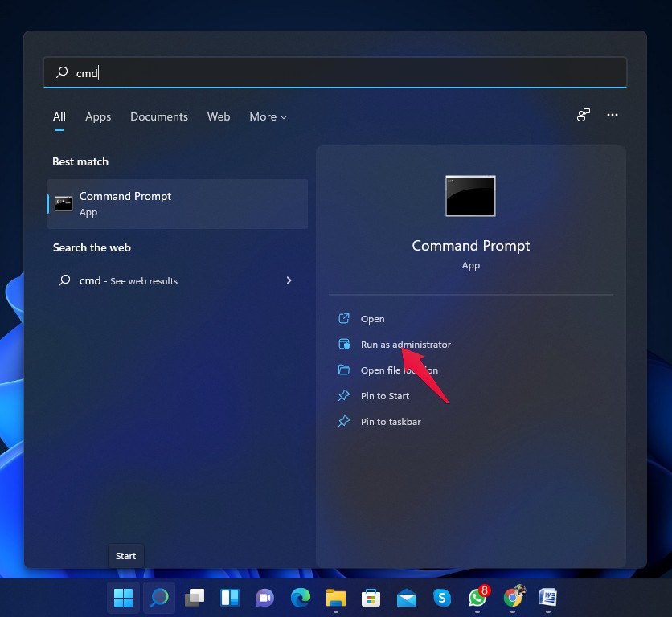The width and height of the screenshot is (672, 617).
Task: Pin Command Prompt to Start
Action: pyautogui.click(x=385, y=395)
